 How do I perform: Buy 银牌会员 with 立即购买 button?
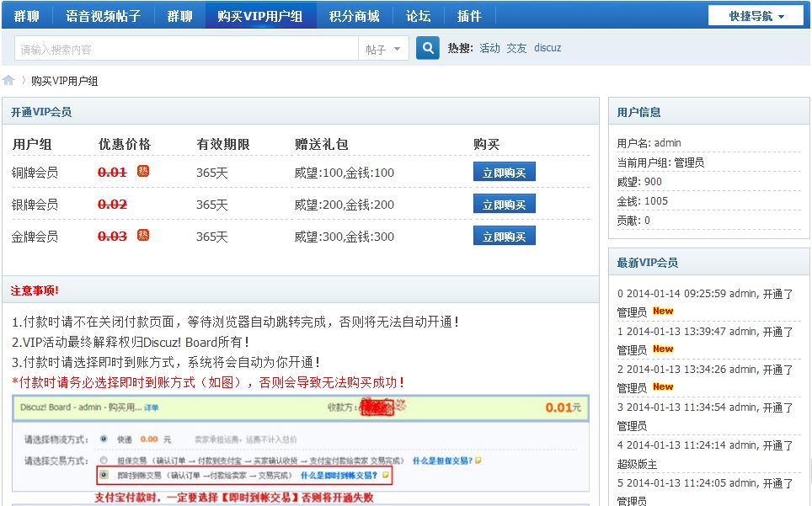pos(504,205)
